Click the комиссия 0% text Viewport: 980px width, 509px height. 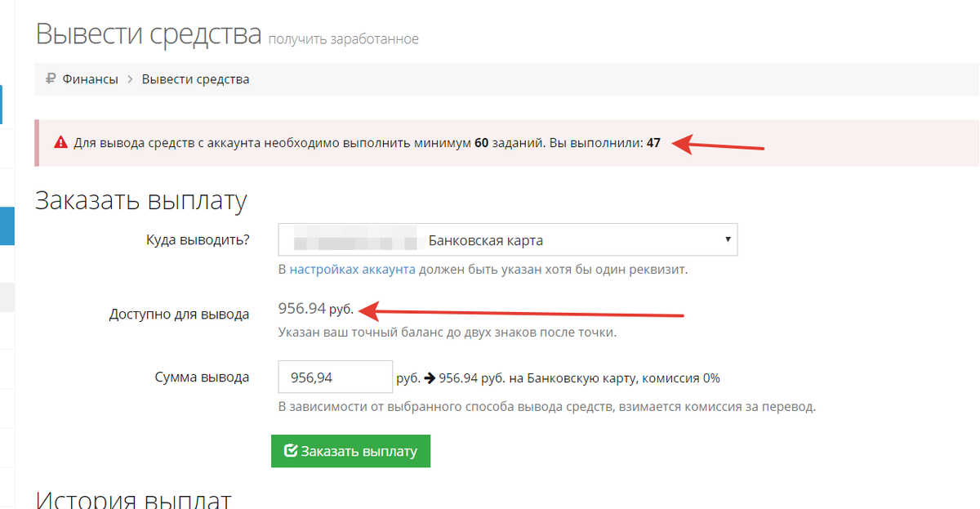pyautogui.click(x=680, y=378)
